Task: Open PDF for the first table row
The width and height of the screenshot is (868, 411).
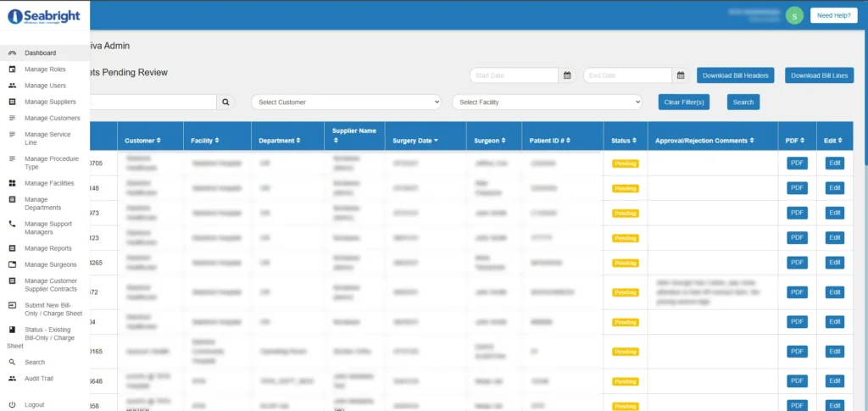Action: pyautogui.click(x=797, y=164)
